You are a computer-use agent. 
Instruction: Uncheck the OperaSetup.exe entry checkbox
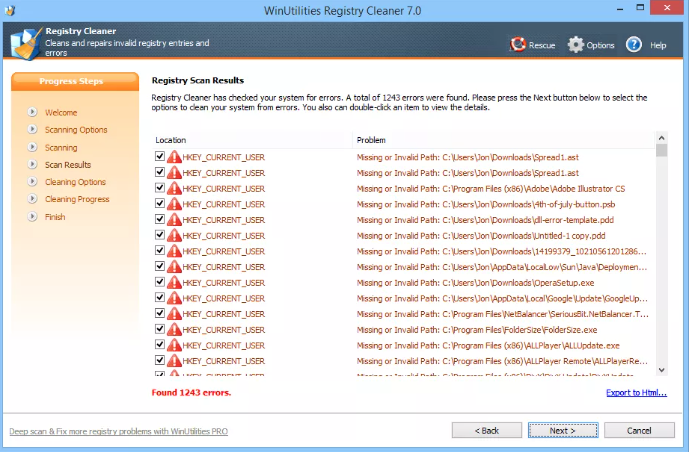pos(160,282)
